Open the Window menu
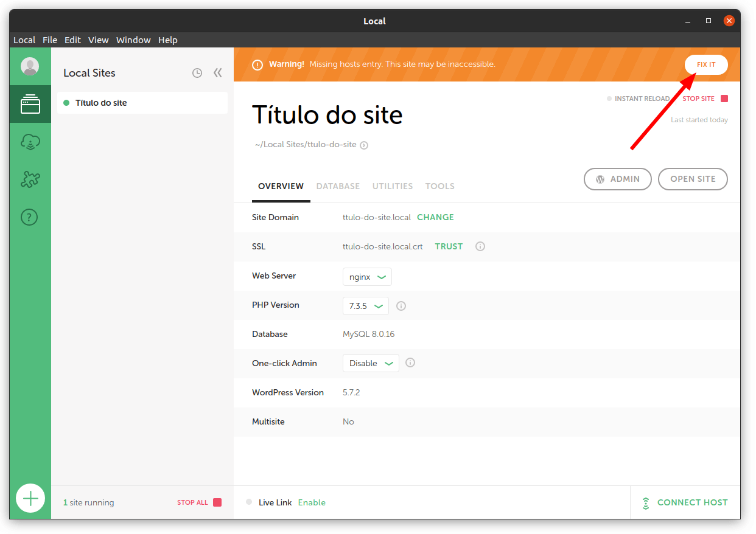 (x=133, y=40)
